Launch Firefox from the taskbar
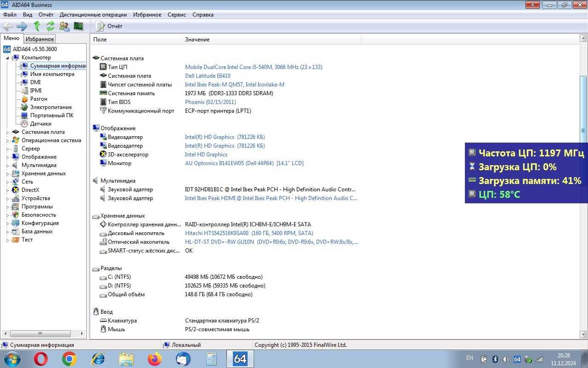 point(155,359)
